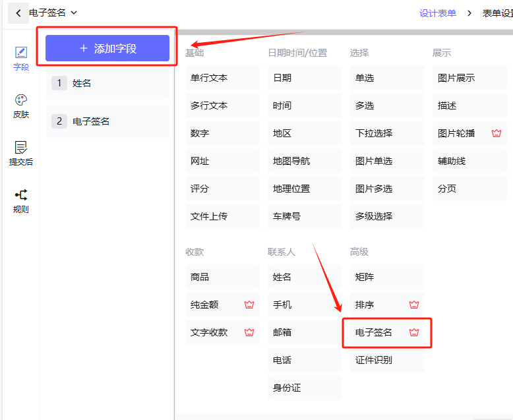Add a 单行文本 field
Image resolution: width=513 pixels, height=420 pixels.
point(222,78)
